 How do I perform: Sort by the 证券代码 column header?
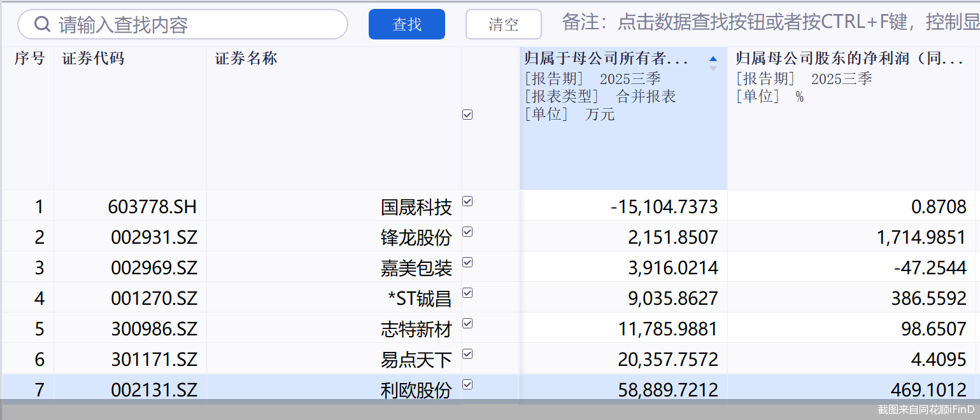[x=93, y=58]
